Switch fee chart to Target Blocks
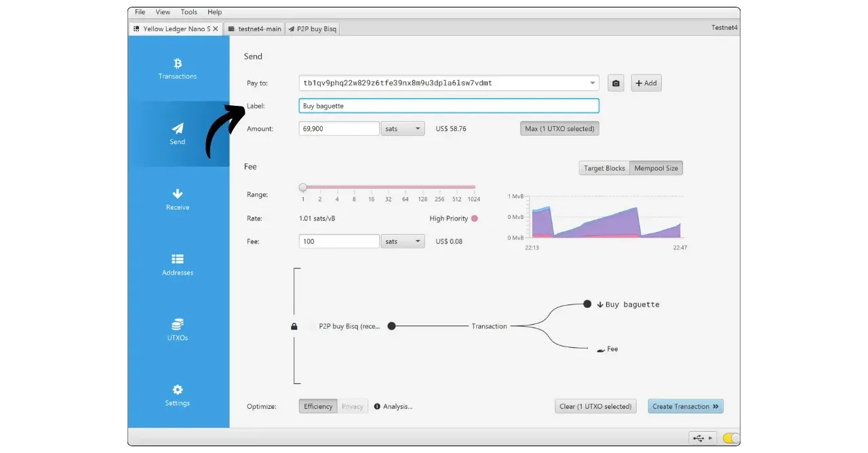Image resolution: width=868 pixels, height=453 pixels. 604,168
